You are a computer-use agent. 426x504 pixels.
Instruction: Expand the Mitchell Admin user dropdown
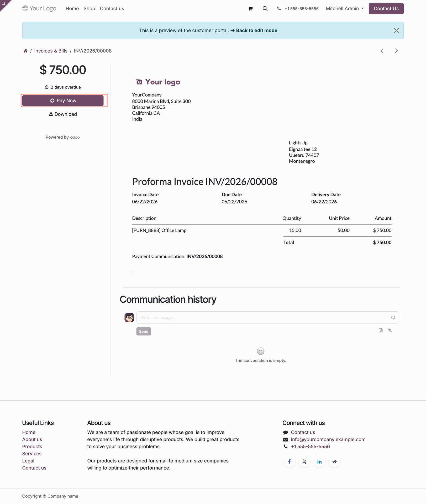point(345,9)
